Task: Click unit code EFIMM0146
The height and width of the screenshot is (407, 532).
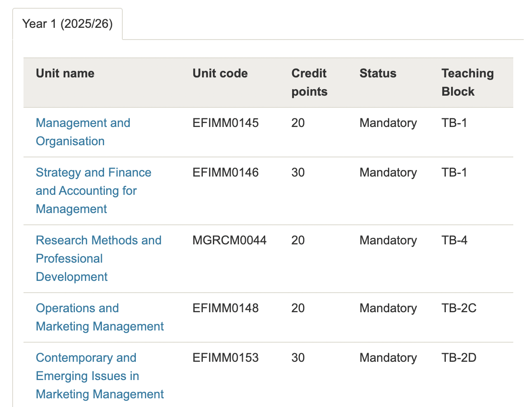Action: click(226, 173)
